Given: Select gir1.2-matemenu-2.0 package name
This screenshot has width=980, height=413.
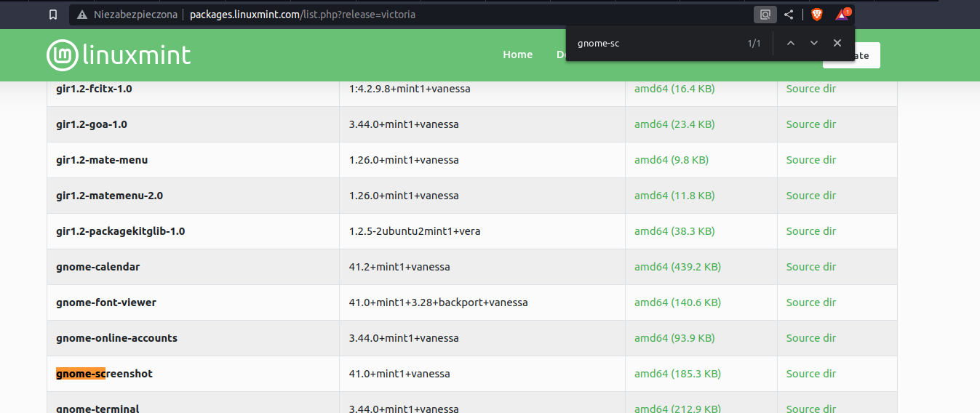Looking at the screenshot, I should (x=109, y=196).
